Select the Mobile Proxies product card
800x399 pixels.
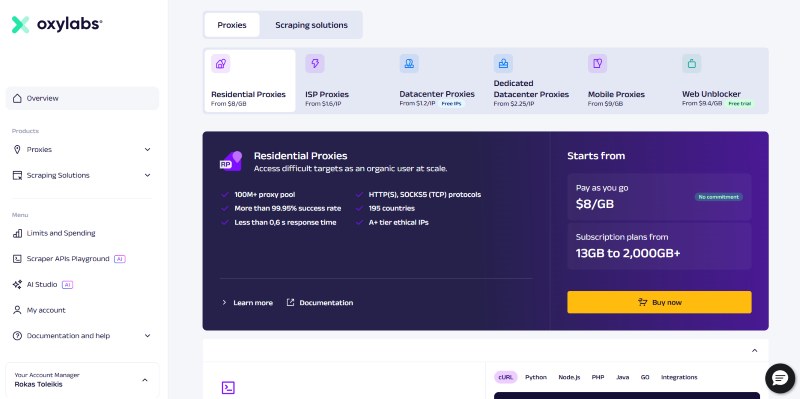coord(627,81)
